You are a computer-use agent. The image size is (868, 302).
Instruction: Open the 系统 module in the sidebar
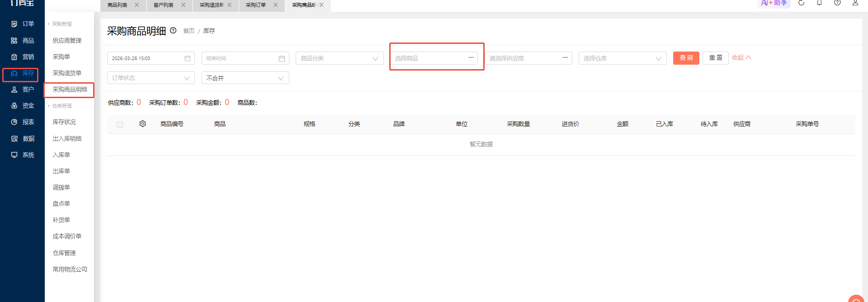tap(22, 155)
